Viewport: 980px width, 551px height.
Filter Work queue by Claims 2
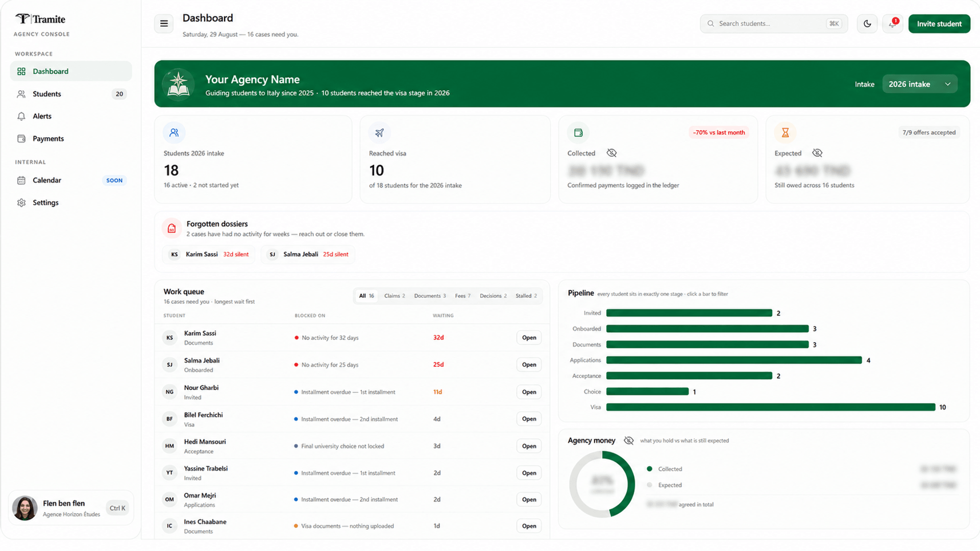pos(395,296)
